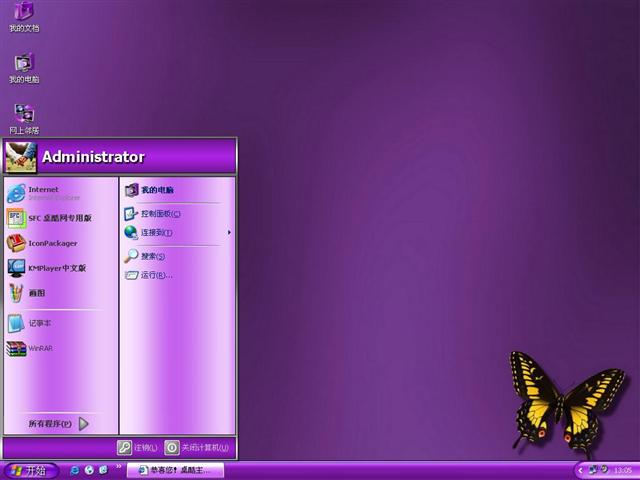Expand 所有程序(P) all programs list
640x480 pixels.
(59, 424)
